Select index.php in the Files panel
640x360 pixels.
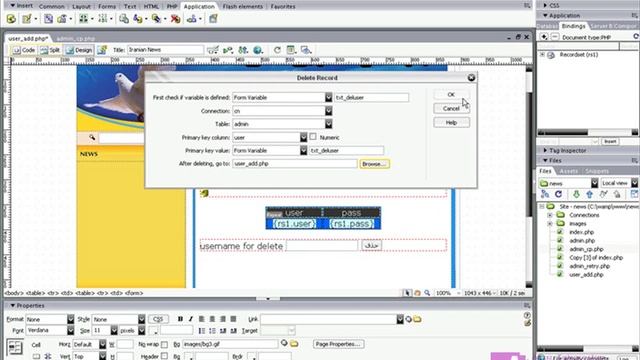click(582, 232)
